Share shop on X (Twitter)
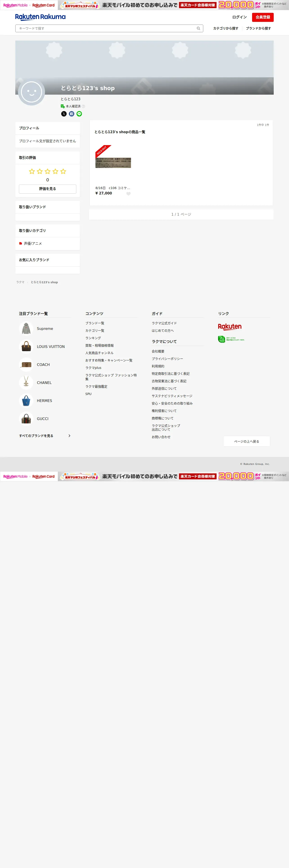The image size is (289, 868). tap(64, 114)
